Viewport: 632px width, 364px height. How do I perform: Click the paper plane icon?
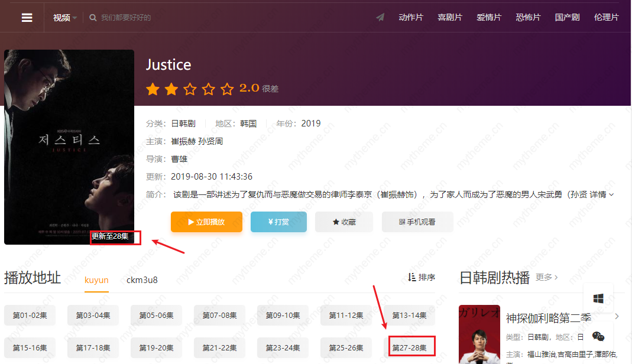click(x=380, y=17)
